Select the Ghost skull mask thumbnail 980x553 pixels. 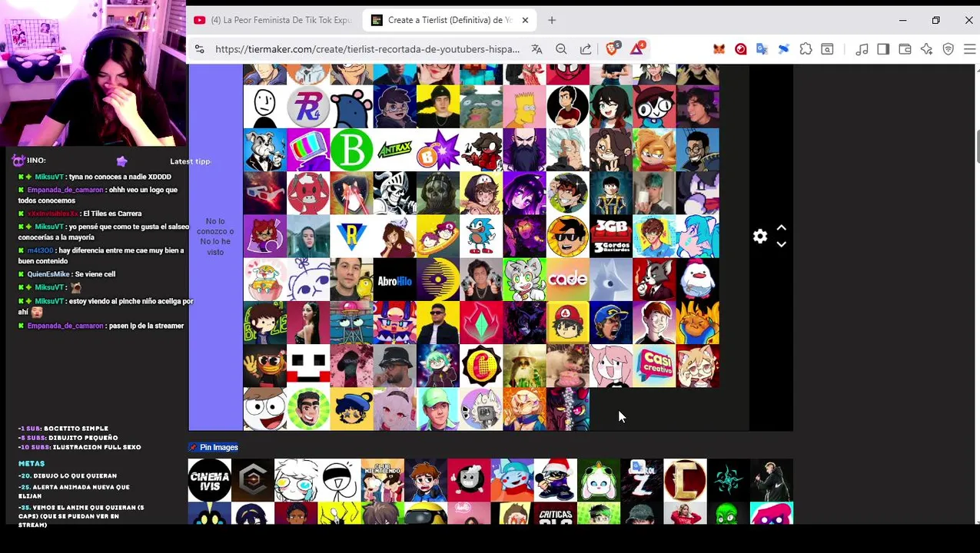(438, 193)
